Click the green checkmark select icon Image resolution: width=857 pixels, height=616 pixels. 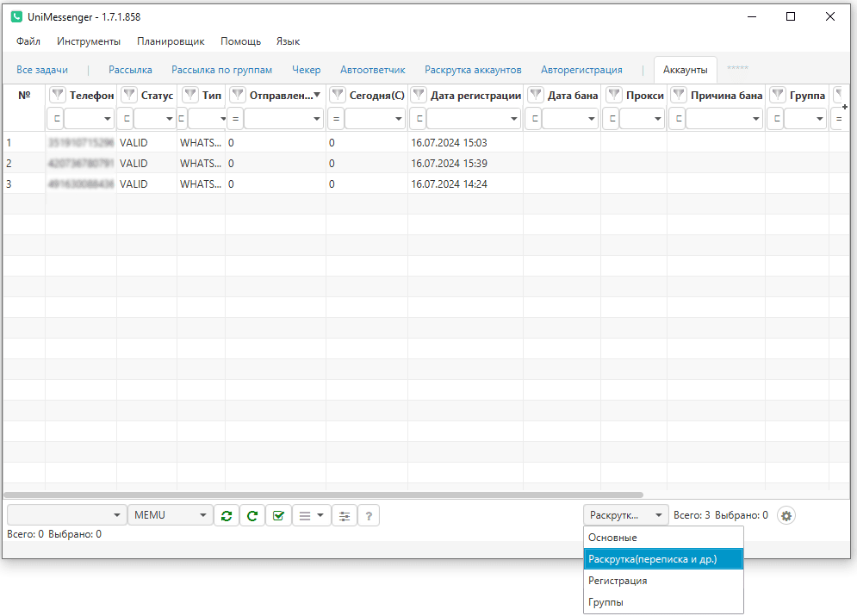[278, 515]
